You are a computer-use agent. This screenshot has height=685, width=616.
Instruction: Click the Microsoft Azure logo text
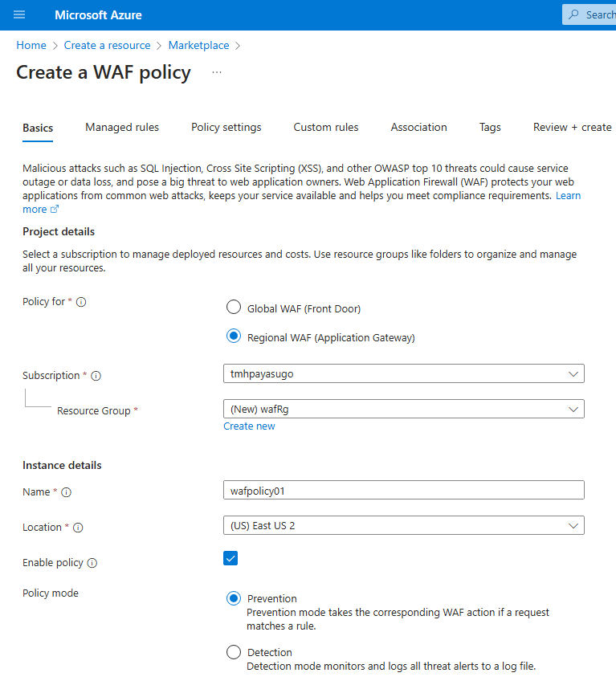(x=98, y=14)
